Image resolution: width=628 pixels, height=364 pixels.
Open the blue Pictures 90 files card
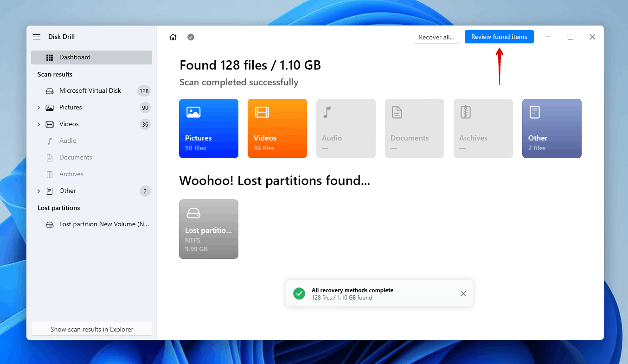pyautogui.click(x=209, y=128)
